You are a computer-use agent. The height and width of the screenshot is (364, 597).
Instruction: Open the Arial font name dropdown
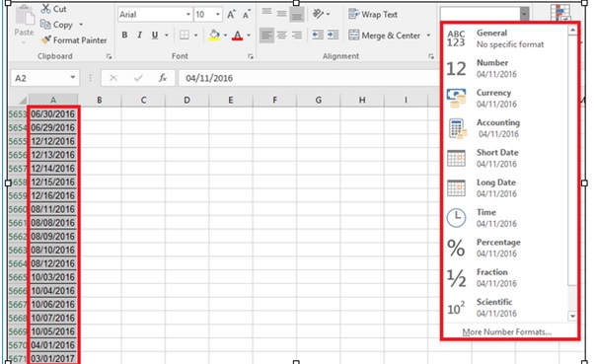point(188,15)
